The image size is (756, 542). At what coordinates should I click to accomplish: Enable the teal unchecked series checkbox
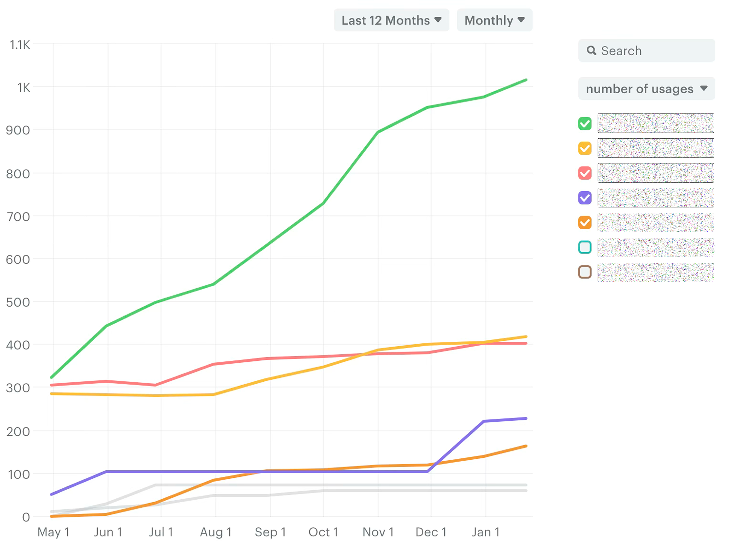[585, 247]
